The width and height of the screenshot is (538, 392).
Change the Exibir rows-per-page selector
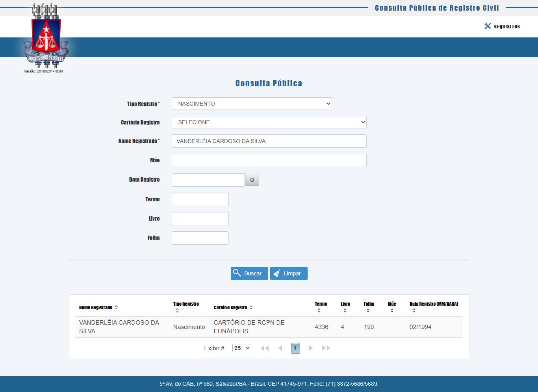242,348
